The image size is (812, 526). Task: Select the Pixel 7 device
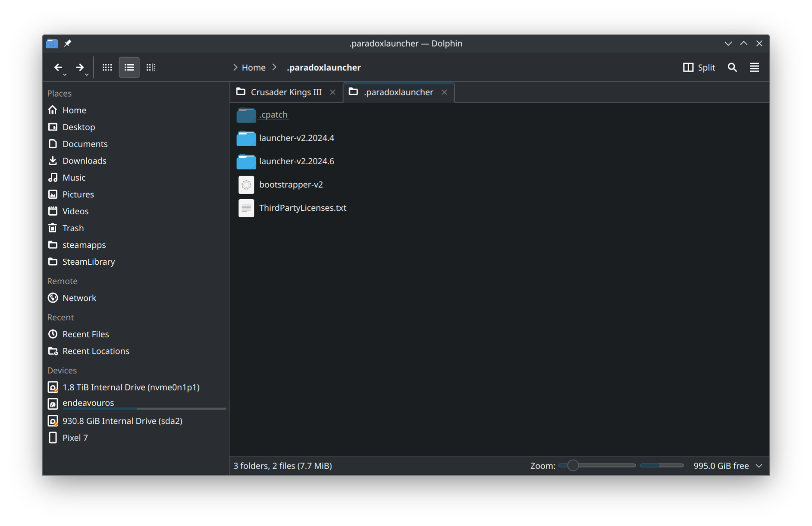pyautogui.click(x=75, y=438)
